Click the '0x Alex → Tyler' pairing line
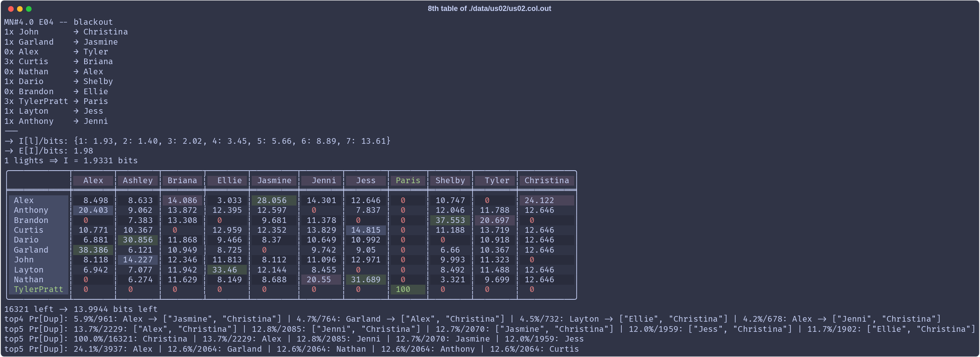This screenshot has height=357, width=980. (x=56, y=52)
